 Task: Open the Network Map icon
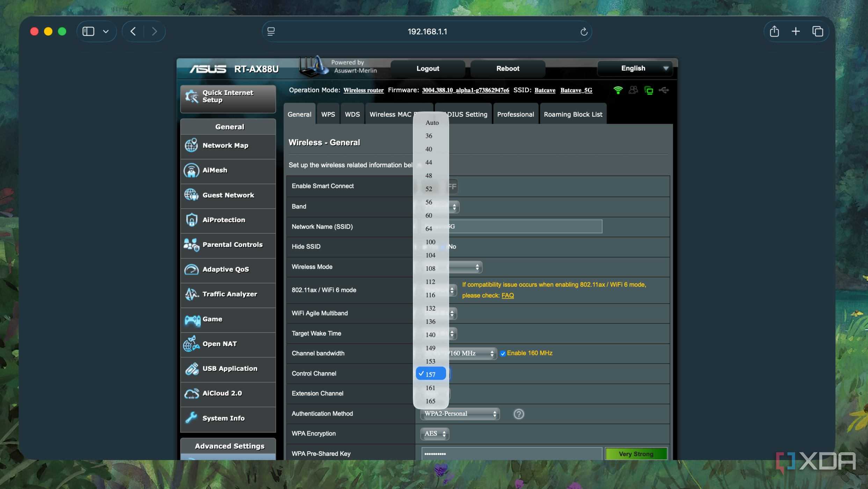point(191,145)
